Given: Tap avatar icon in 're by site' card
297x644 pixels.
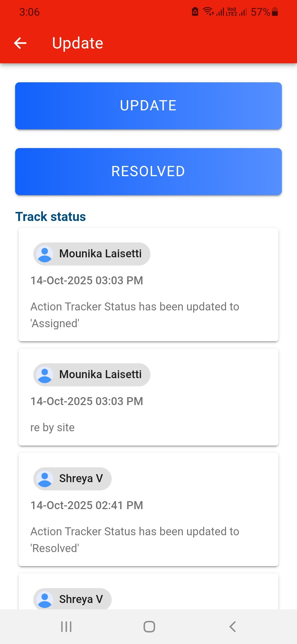Looking at the screenshot, I should click(45, 375).
